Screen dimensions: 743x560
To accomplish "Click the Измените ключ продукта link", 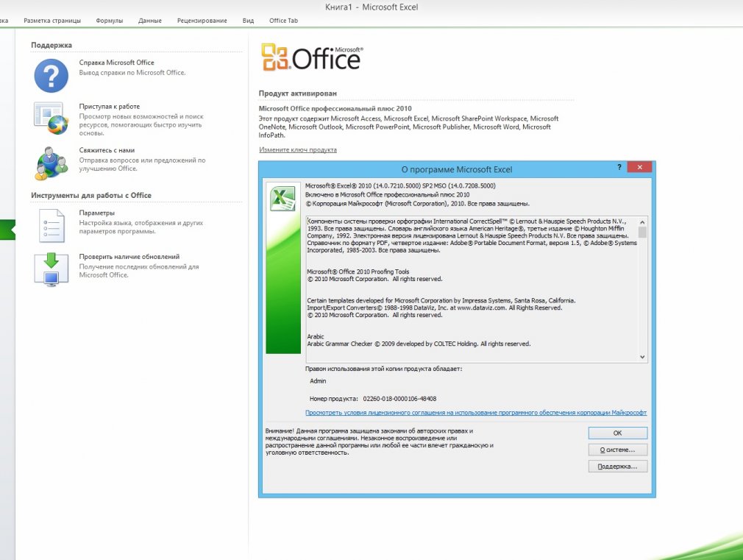I will (x=298, y=150).
